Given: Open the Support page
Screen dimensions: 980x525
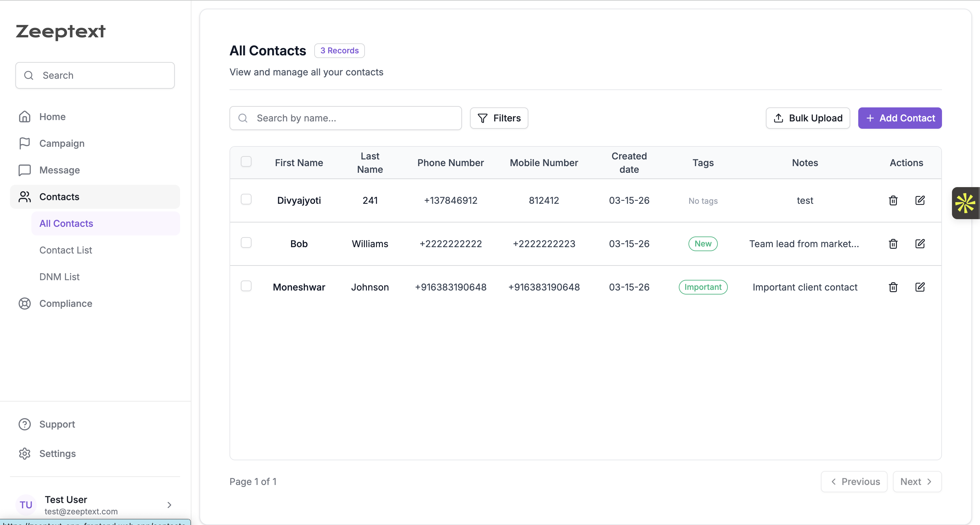Looking at the screenshot, I should [95, 424].
